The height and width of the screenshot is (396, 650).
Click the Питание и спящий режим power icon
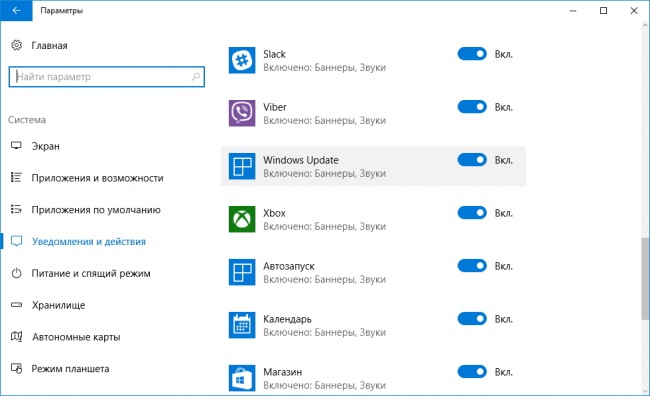click(16, 273)
